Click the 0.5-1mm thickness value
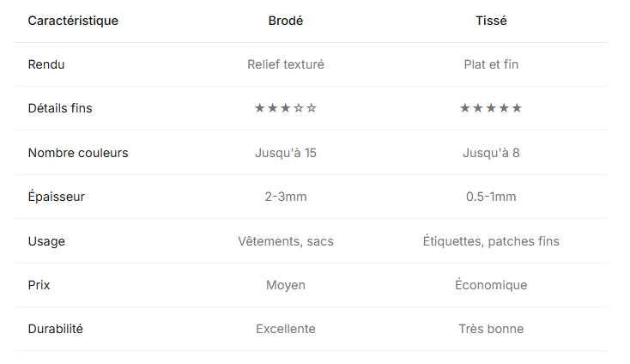 (491, 197)
